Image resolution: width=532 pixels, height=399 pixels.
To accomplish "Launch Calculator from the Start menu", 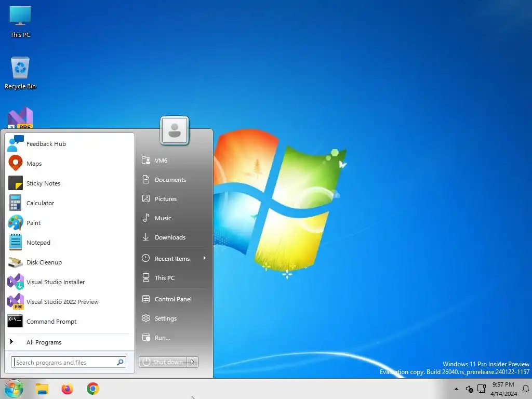I will 69,203.
